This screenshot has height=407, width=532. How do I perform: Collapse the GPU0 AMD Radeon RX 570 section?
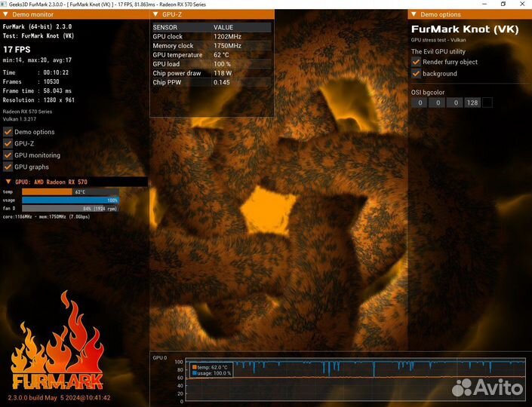coord(8,182)
